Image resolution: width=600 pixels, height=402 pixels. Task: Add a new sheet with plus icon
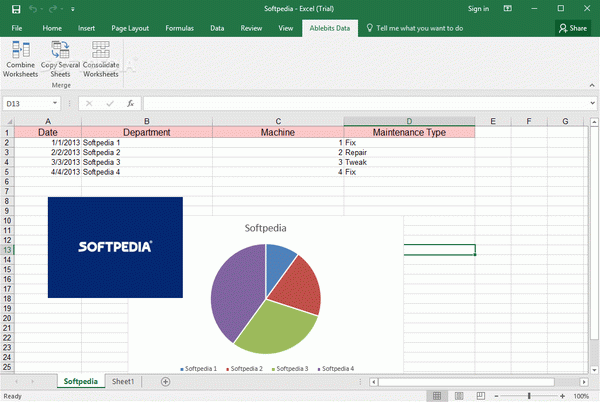tap(165, 381)
